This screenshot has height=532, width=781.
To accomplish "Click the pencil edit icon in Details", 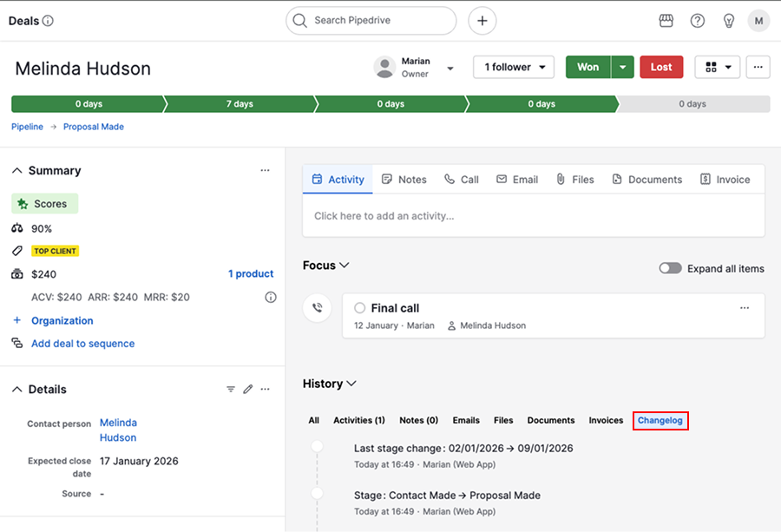I will coord(248,390).
